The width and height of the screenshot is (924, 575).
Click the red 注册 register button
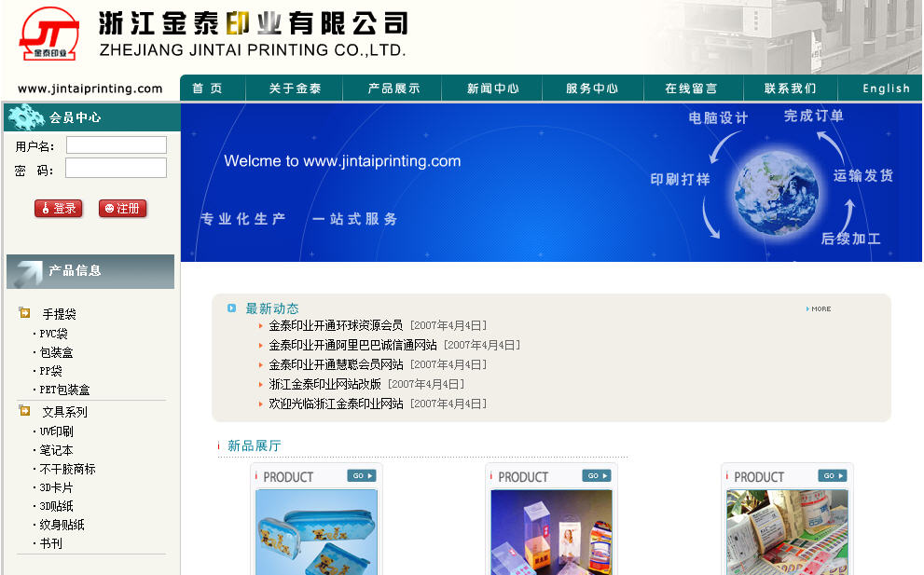(122, 209)
